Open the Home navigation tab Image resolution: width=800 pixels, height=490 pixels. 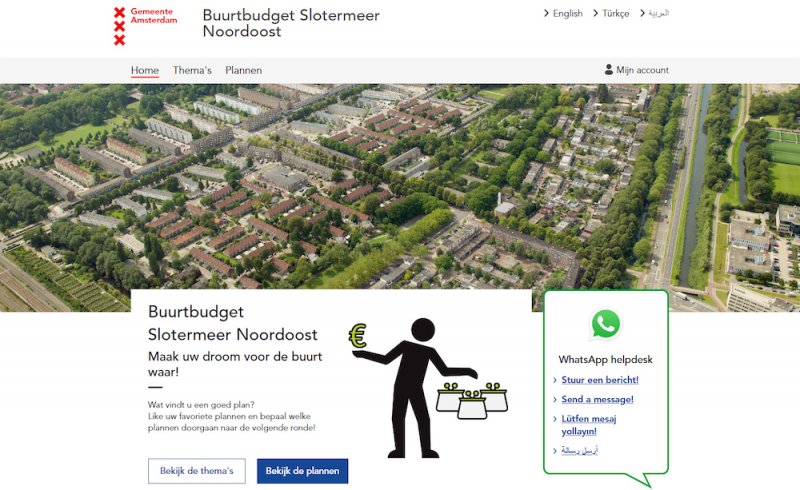(x=145, y=70)
